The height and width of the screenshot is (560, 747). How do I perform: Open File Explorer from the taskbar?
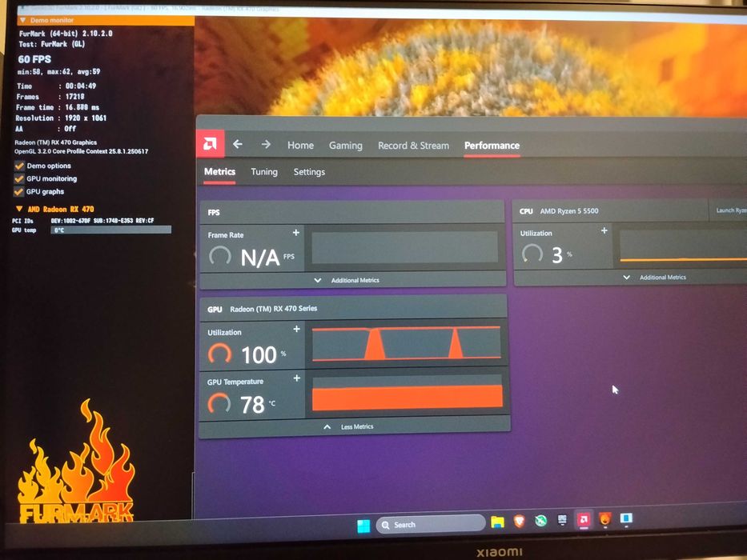click(497, 522)
